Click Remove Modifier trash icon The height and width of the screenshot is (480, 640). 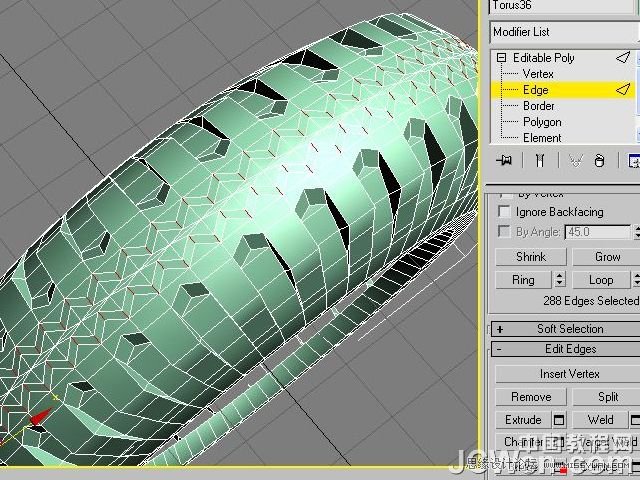[x=599, y=160]
